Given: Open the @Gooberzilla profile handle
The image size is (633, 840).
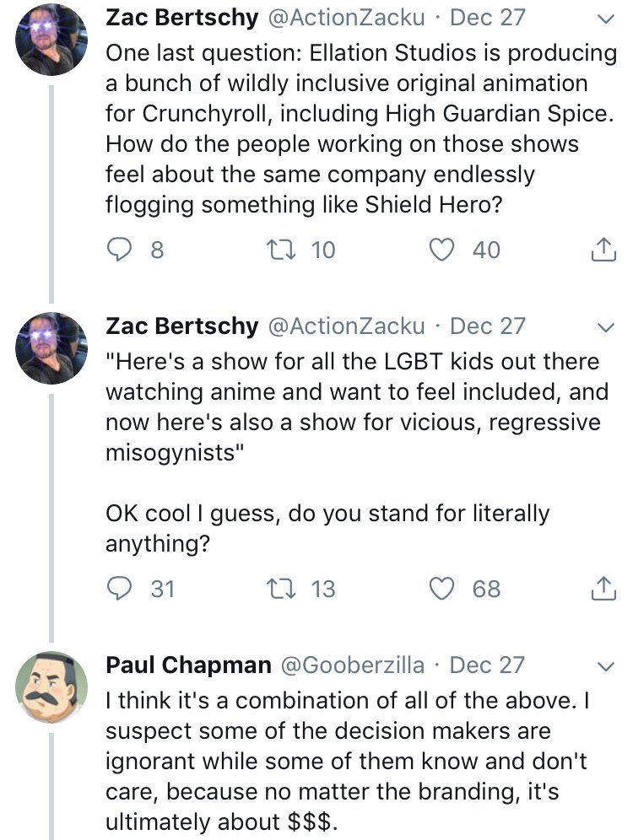Looking at the screenshot, I should tap(352, 665).
